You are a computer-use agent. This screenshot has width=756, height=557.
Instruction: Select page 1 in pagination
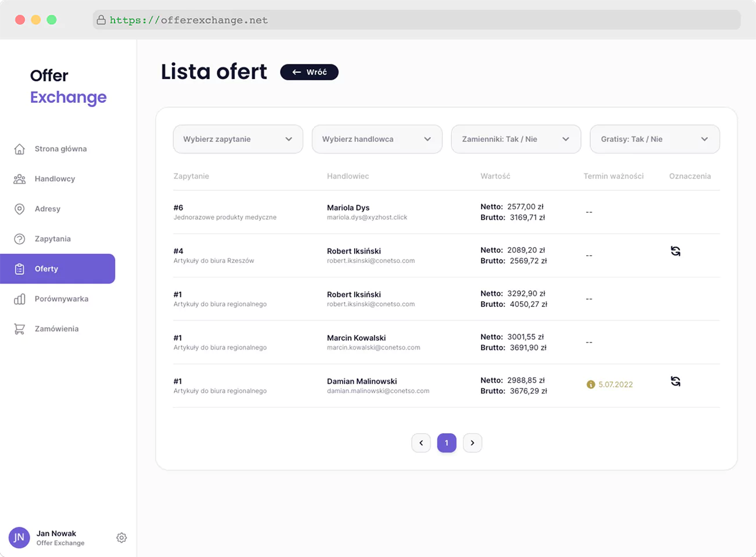[x=447, y=443]
